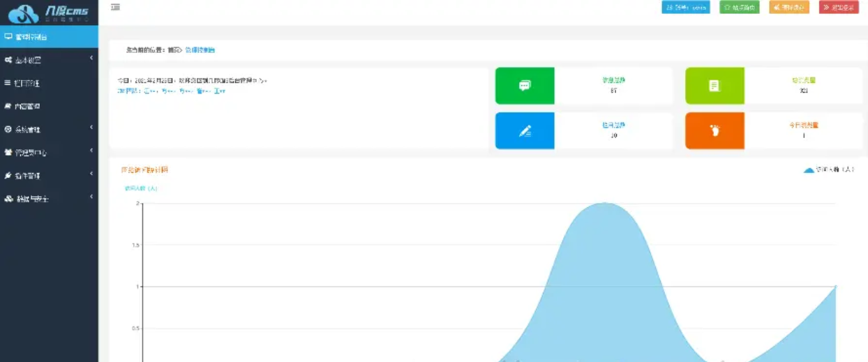868x362 pixels.
Task: Click the blue tile with the pencil icon
Action: pos(525,130)
